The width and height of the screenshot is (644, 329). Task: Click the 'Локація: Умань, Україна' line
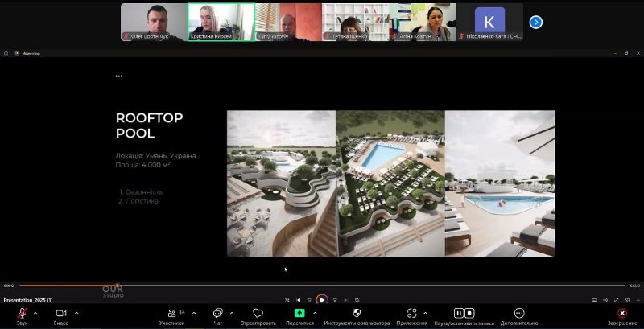(156, 156)
